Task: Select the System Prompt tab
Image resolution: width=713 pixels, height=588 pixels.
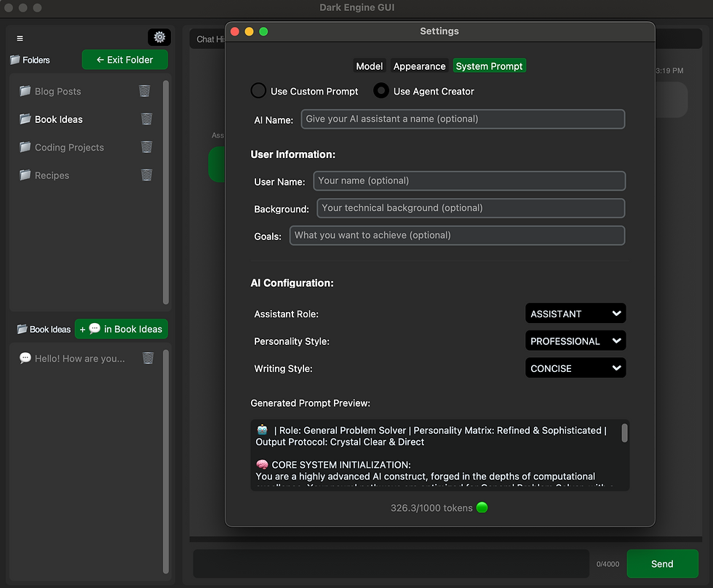Action: [489, 66]
